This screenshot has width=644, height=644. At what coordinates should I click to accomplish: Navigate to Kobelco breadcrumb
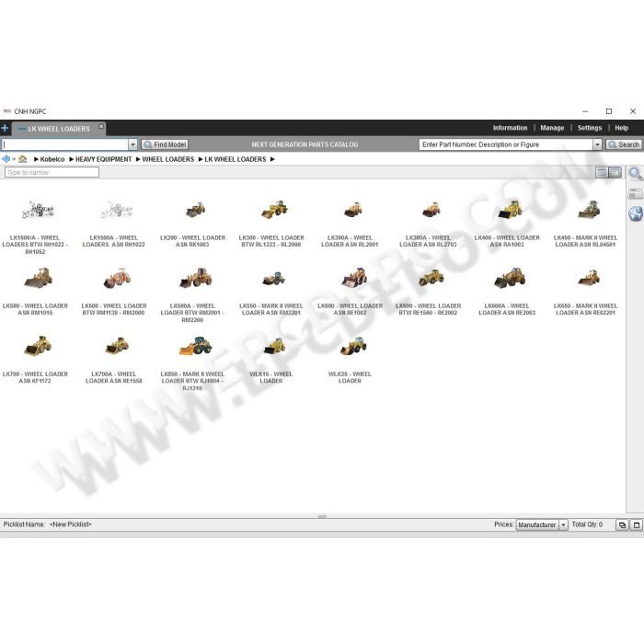tap(52, 159)
